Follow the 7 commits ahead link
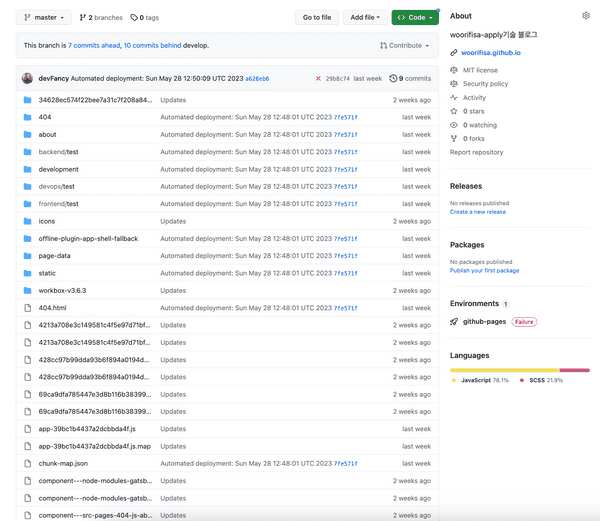The width and height of the screenshot is (600, 521). (93, 45)
